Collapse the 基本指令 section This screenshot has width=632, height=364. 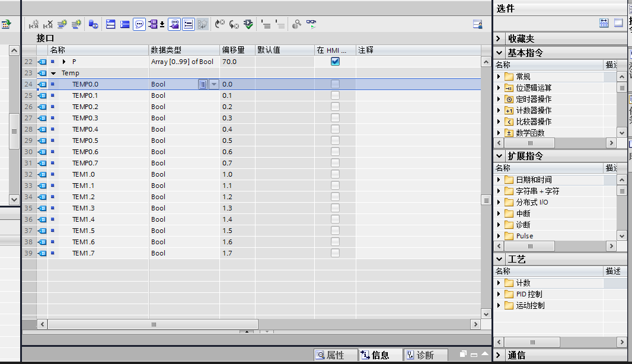(x=499, y=53)
